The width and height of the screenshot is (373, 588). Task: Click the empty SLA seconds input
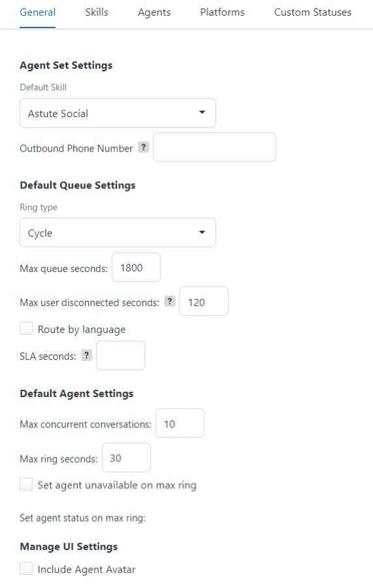tap(121, 356)
